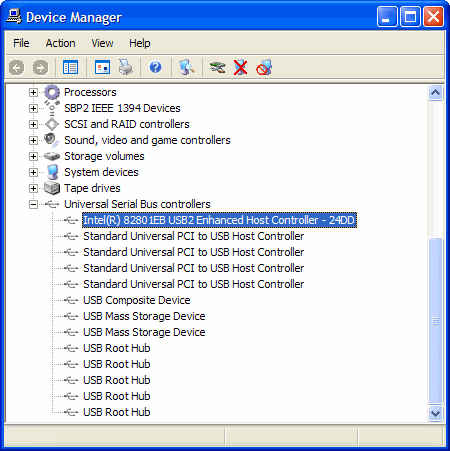Click the Update Driver toolbar icon
450x451 pixels.
[x=218, y=68]
